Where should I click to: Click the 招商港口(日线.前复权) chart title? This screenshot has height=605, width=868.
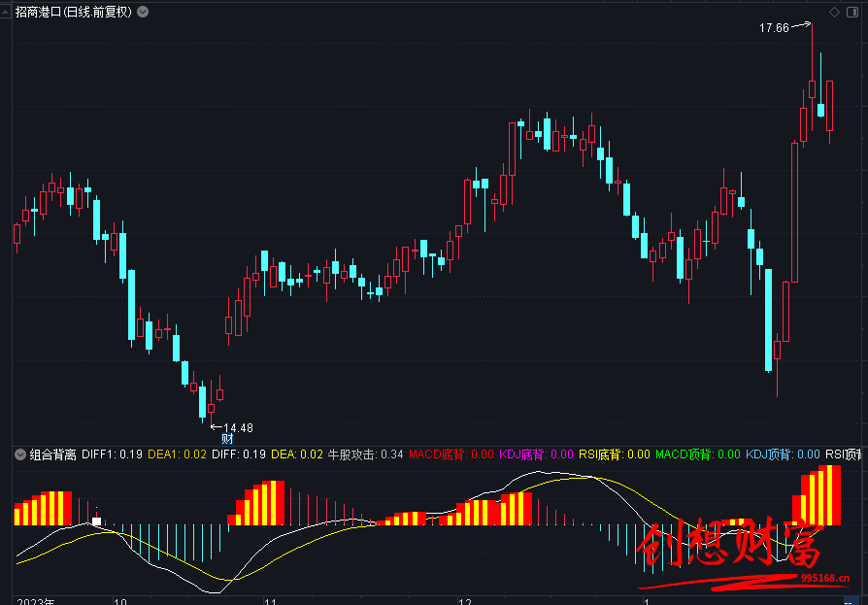(74, 12)
